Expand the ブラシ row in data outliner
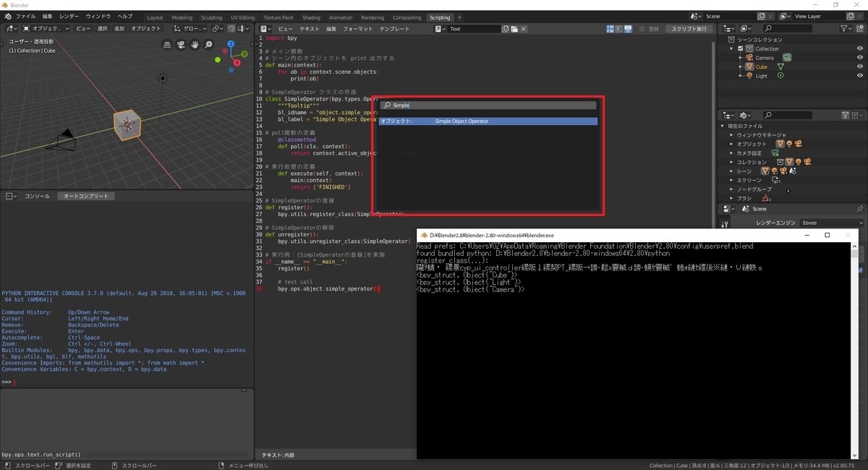Image resolution: width=868 pixels, height=470 pixels. point(731,198)
